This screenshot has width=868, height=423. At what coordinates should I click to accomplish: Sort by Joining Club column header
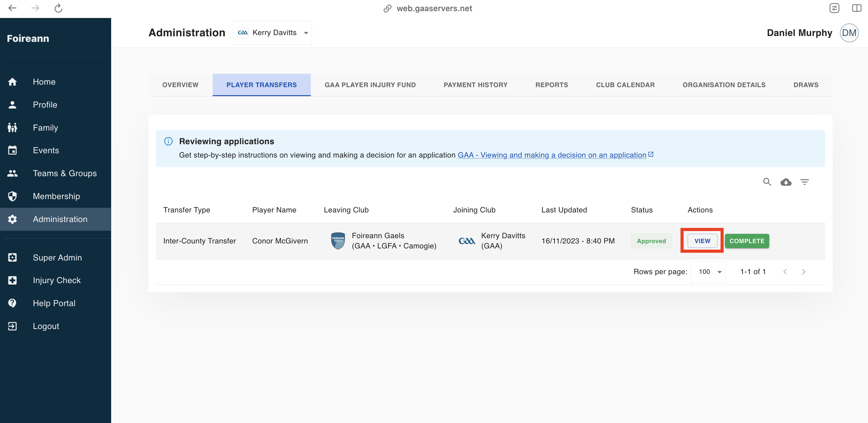pos(474,210)
